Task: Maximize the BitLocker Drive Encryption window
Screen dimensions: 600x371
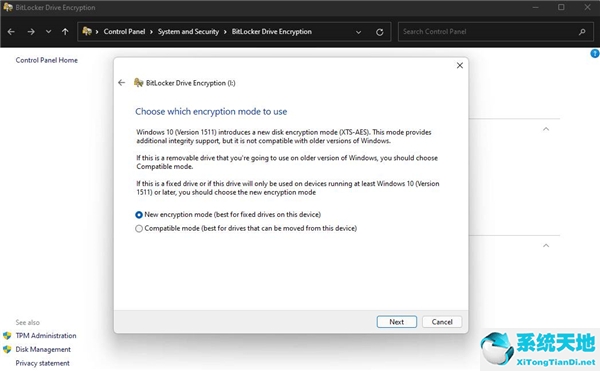Action: point(561,7)
